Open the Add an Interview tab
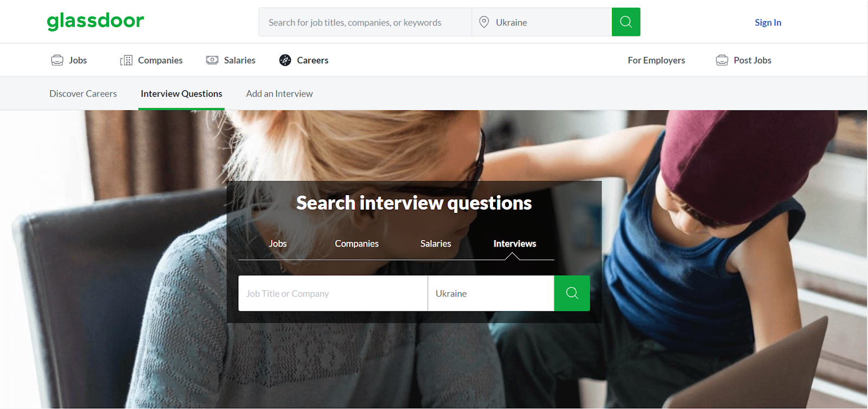This screenshot has width=868, height=409. 279,93
